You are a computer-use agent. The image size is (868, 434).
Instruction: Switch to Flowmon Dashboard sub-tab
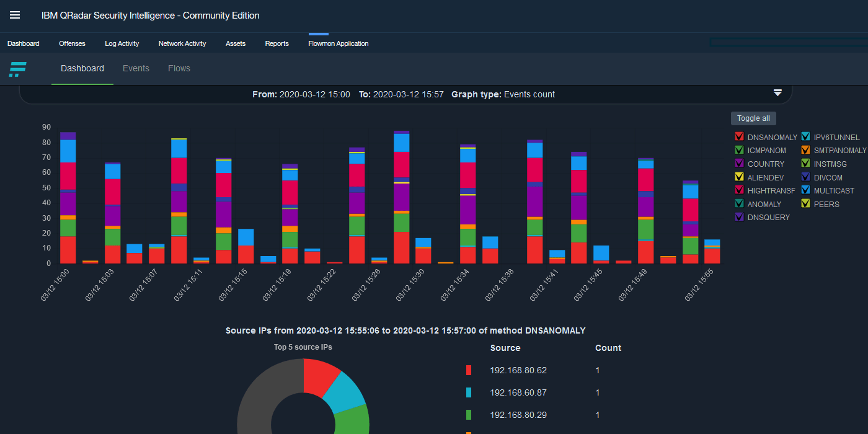point(82,68)
